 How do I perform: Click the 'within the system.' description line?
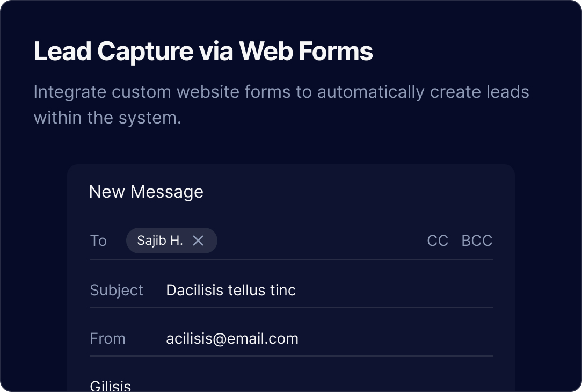click(107, 117)
